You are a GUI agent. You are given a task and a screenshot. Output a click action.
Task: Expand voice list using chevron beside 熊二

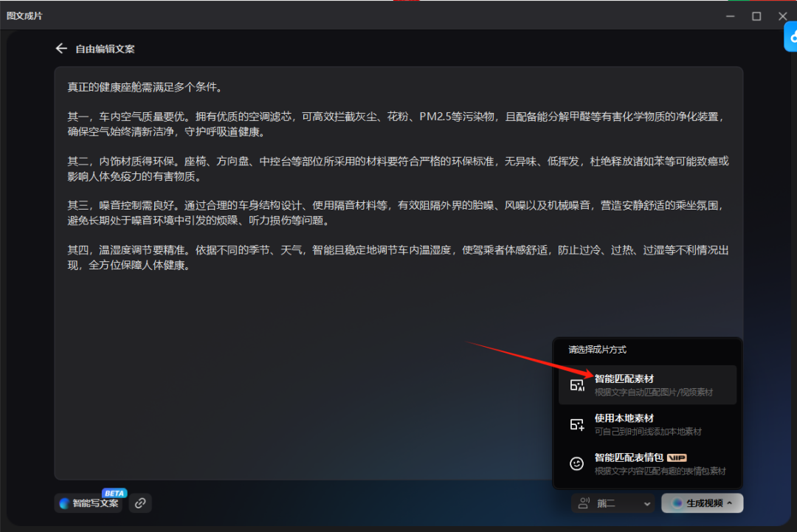tap(647, 504)
